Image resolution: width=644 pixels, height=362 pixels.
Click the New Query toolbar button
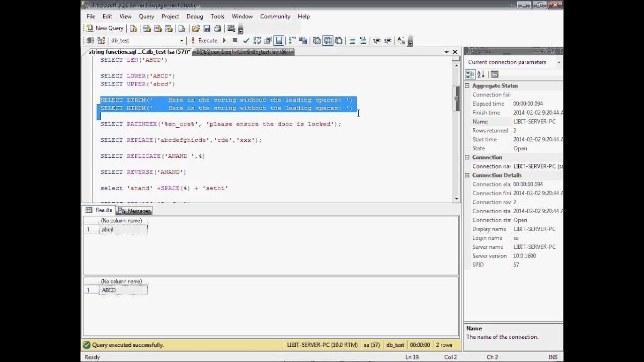click(105, 28)
